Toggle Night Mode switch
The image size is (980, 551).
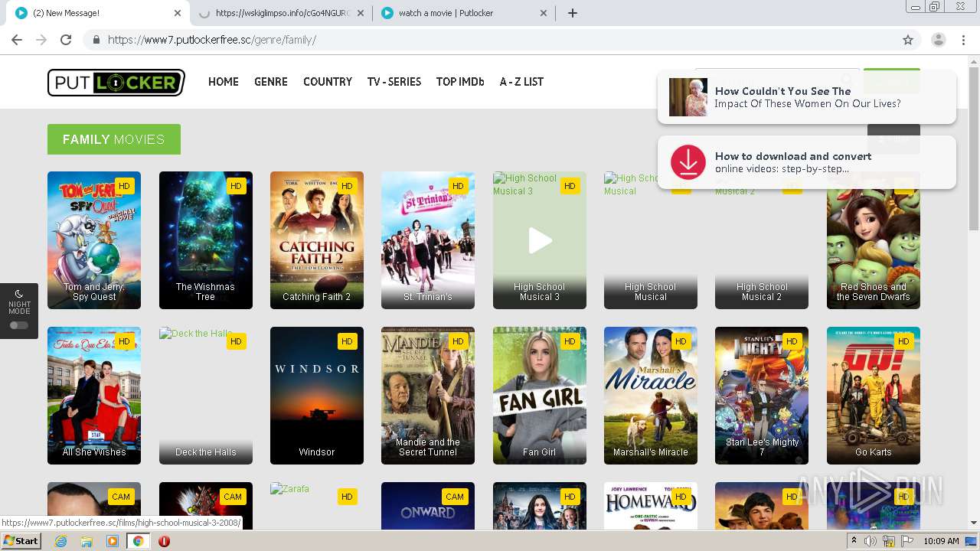tap(19, 325)
